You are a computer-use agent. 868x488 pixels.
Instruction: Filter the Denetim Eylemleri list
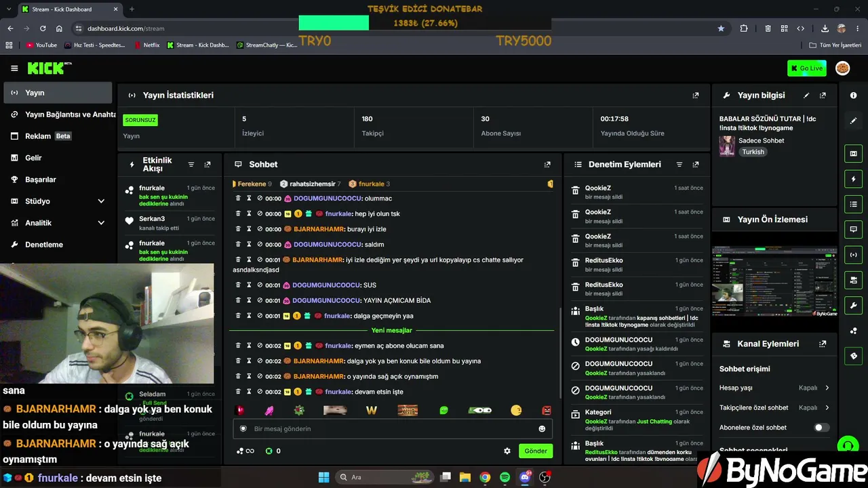click(679, 165)
